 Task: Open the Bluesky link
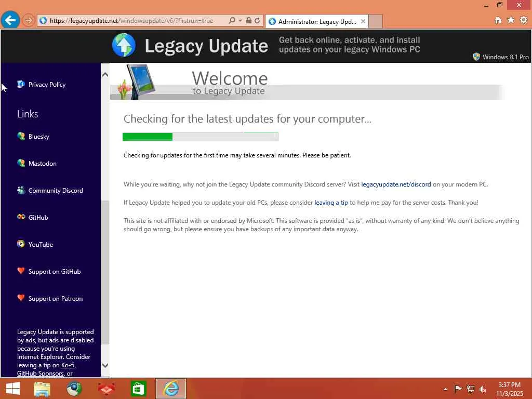(38, 137)
